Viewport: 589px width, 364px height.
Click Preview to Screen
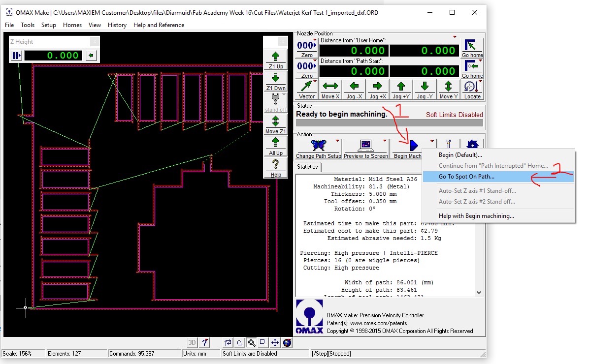[x=365, y=149]
